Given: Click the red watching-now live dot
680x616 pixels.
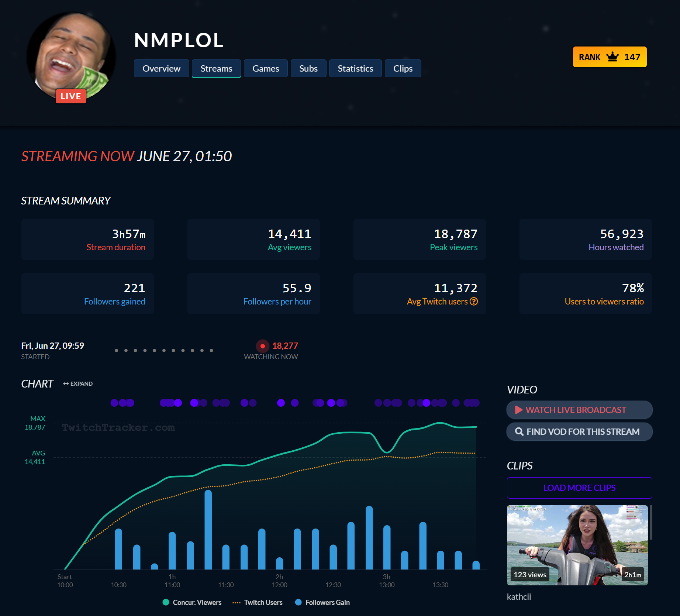Looking at the screenshot, I should tap(262, 346).
